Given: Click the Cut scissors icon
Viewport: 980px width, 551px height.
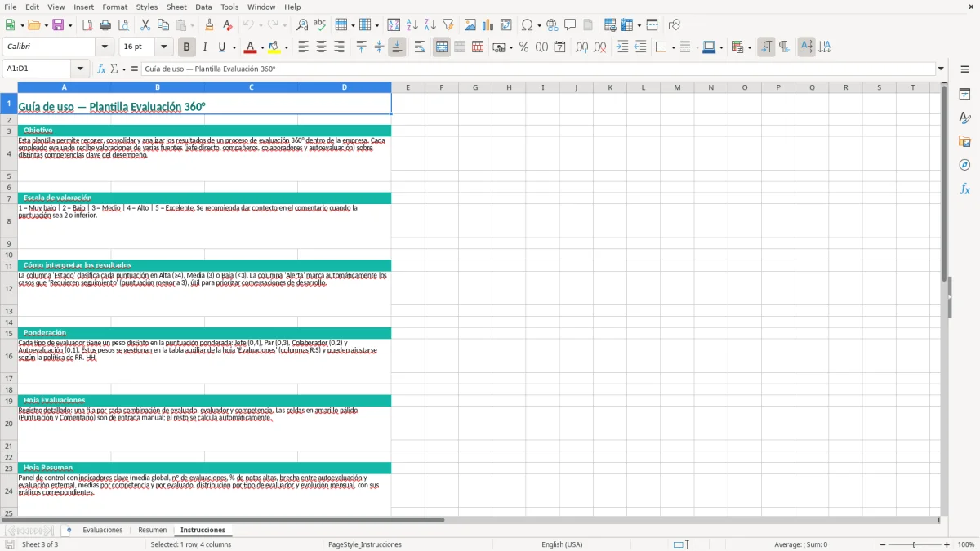Looking at the screenshot, I should click(145, 25).
